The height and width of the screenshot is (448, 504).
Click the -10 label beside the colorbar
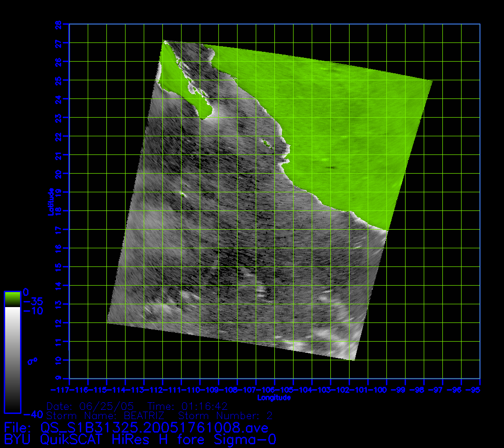pyautogui.click(x=33, y=311)
